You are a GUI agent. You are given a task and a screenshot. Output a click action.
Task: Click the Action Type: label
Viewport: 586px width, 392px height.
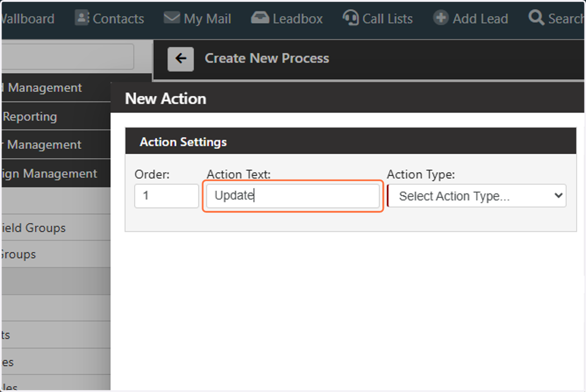click(x=421, y=174)
